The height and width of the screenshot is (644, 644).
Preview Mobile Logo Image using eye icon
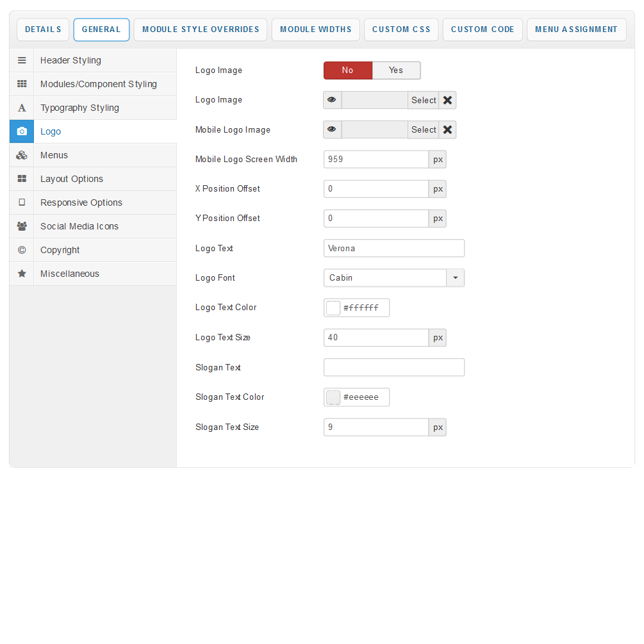pos(332,130)
